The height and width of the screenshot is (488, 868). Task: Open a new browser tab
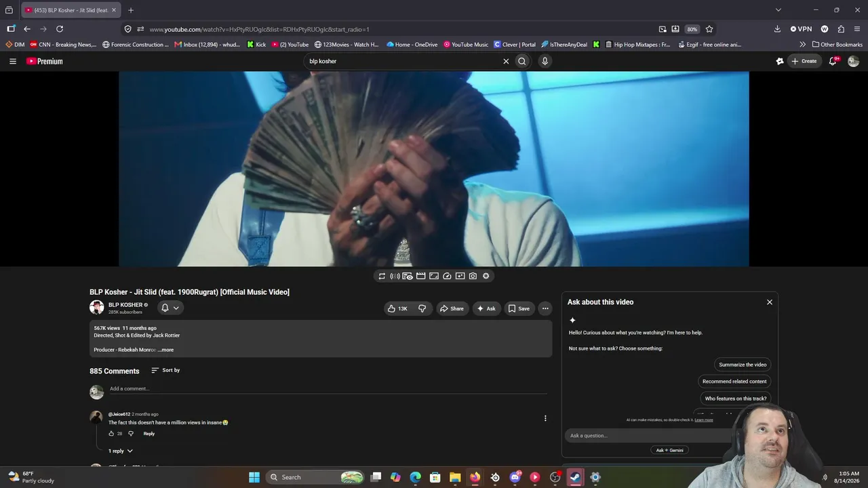(x=131, y=10)
